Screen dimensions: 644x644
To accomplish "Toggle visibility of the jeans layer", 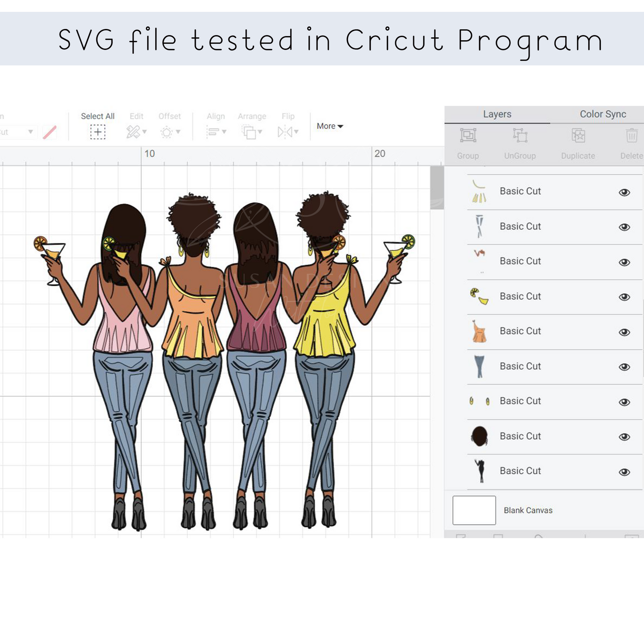I will [x=624, y=367].
